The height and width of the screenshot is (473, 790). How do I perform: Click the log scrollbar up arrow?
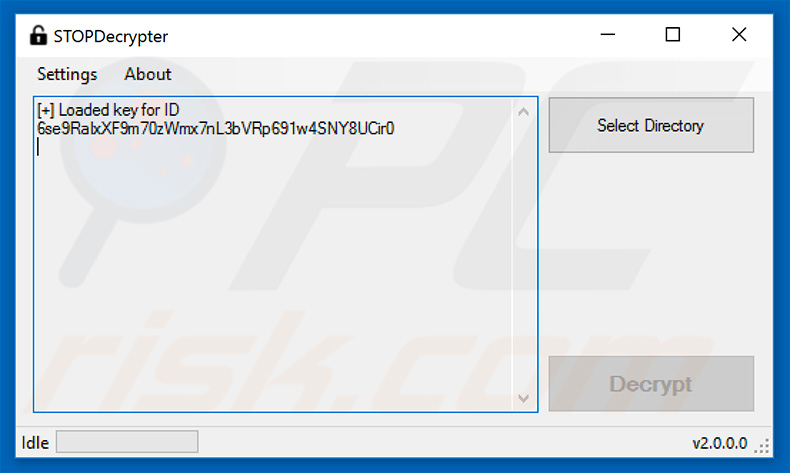(523, 112)
